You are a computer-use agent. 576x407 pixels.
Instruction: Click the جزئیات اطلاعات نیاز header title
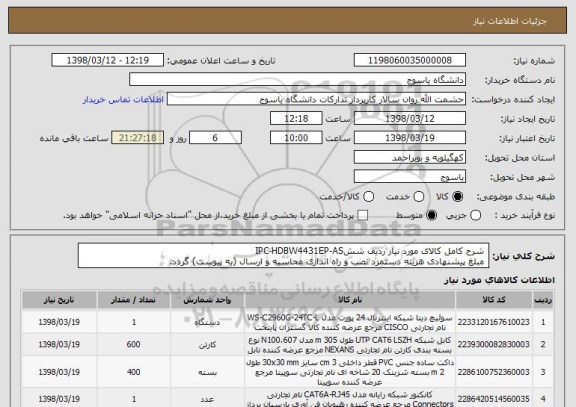point(510,21)
